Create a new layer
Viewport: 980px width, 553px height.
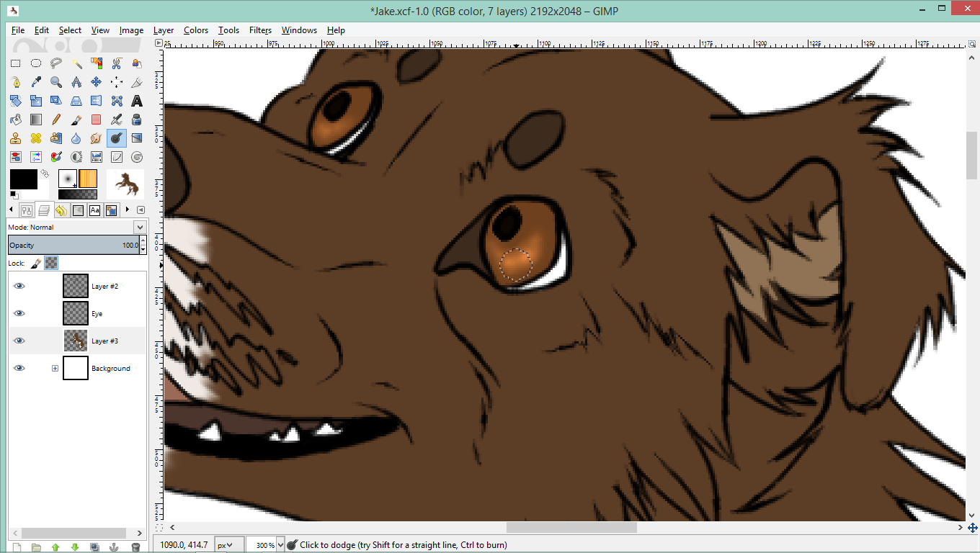click(x=17, y=548)
